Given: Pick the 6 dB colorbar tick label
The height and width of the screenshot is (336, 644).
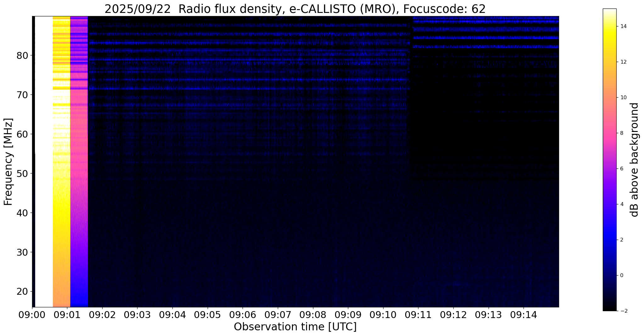Looking at the screenshot, I should click(621, 169).
